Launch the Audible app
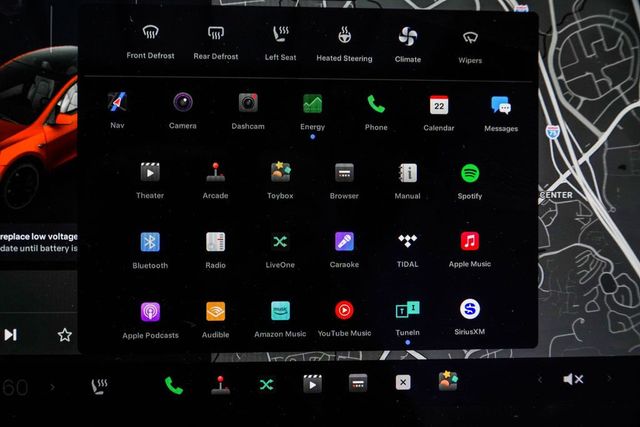Viewport: 640px width, 427px height. (x=215, y=320)
